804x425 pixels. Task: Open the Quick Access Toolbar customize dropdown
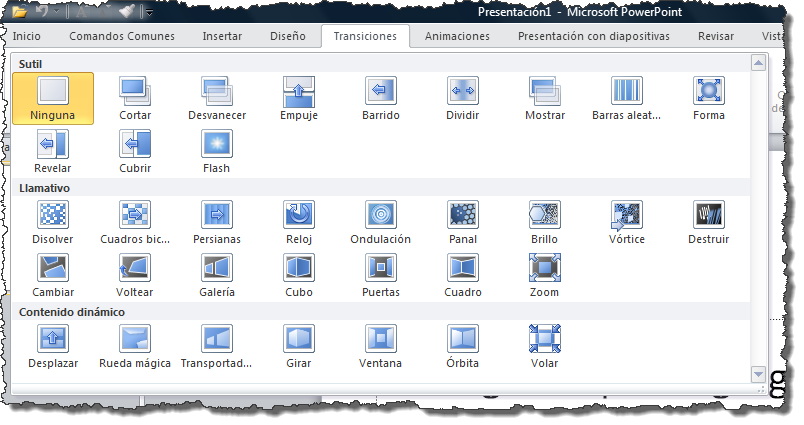click(x=149, y=12)
